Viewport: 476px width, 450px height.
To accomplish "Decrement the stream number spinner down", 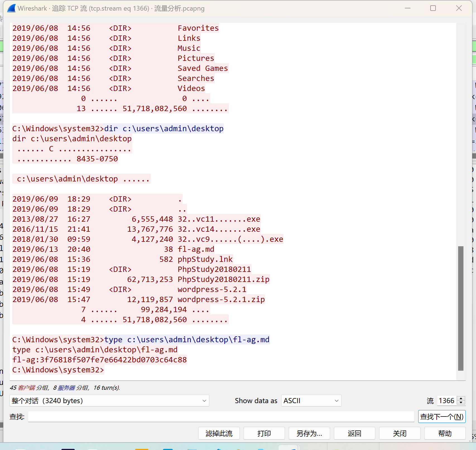I will pos(461,403).
